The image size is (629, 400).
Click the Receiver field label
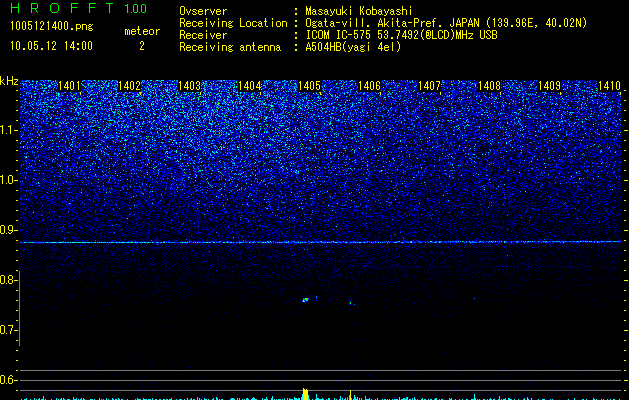click(203, 35)
